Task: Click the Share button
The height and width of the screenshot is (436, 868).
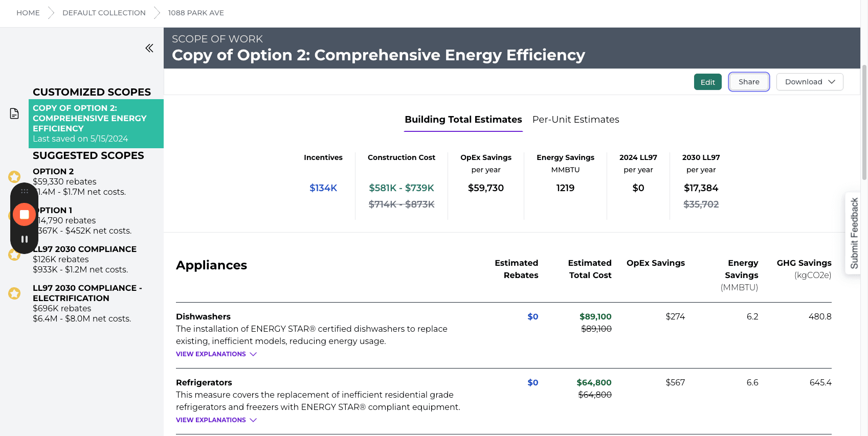Action: click(749, 82)
